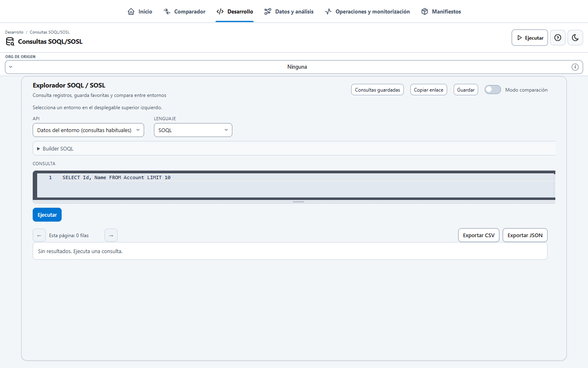This screenshot has width=588, height=368.
Task: Click 'Sin resultados. Ejecuta una consulta.' text
Action: (x=80, y=251)
